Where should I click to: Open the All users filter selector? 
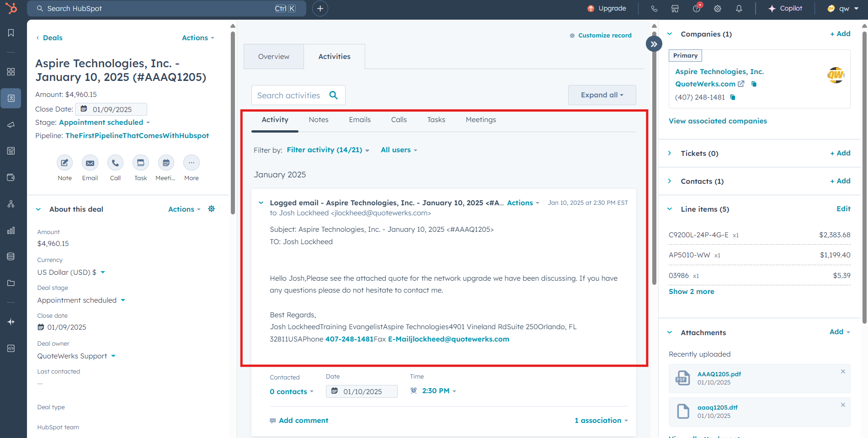(399, 150)
